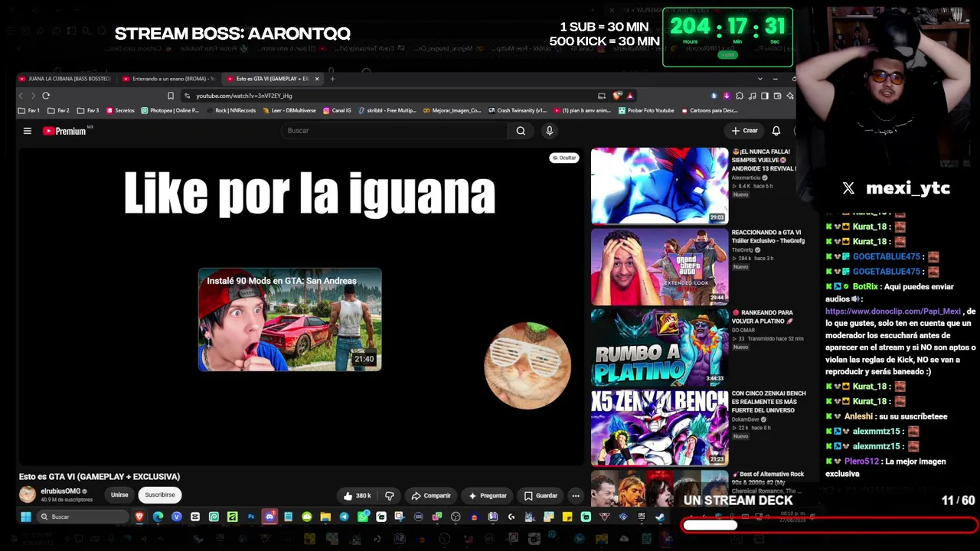
Task: Open Best of Alternative Rock mix
Action: (659, 488)
